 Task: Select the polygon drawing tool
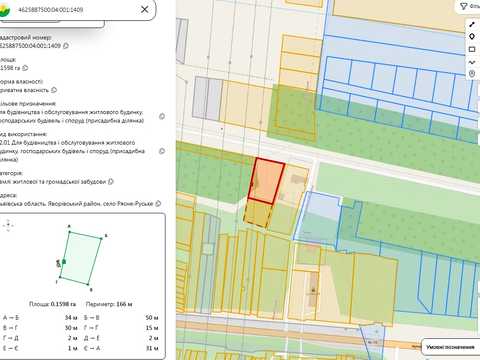pyautogui.click(x=472, y=36)
